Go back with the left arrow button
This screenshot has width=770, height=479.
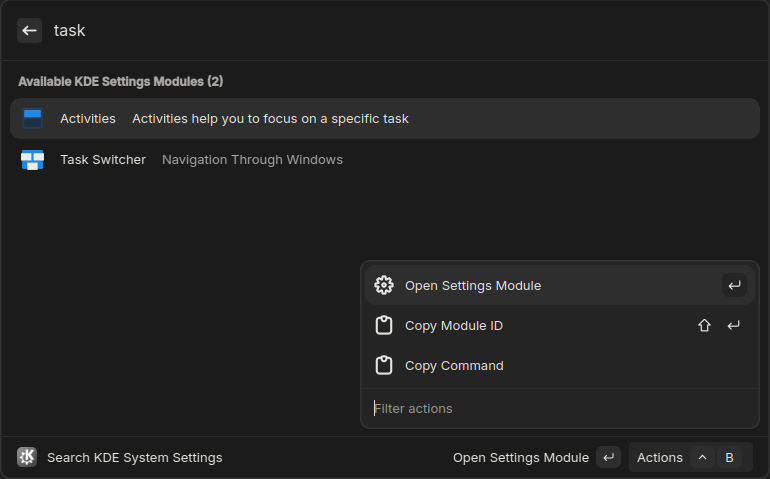[x=29, y=30]
